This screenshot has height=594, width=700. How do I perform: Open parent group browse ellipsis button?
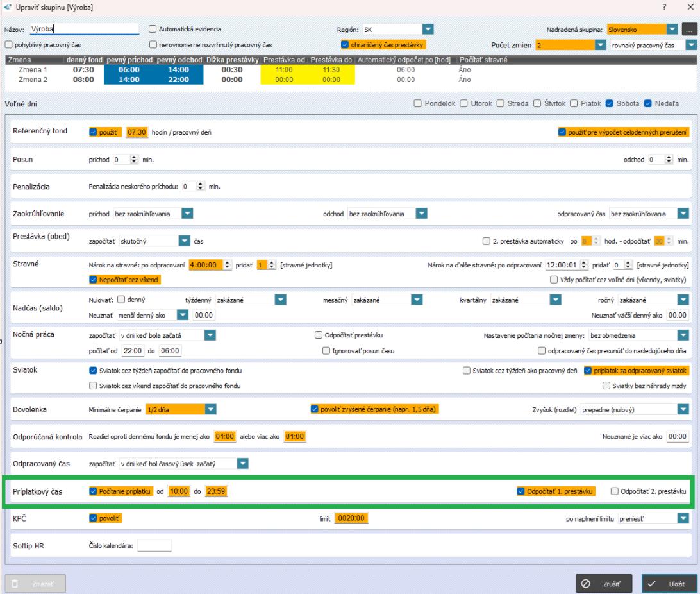coord(689,30)
